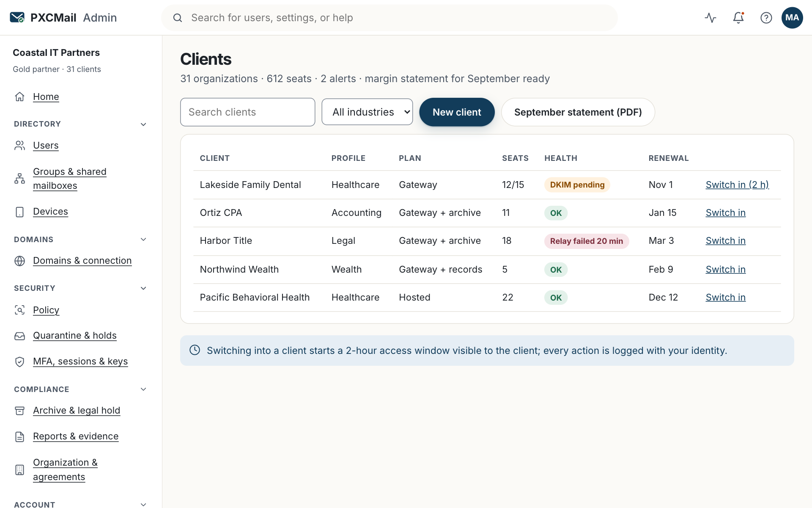
Task: Switch in to Pacific Behavioral Health
Action: 726,298
